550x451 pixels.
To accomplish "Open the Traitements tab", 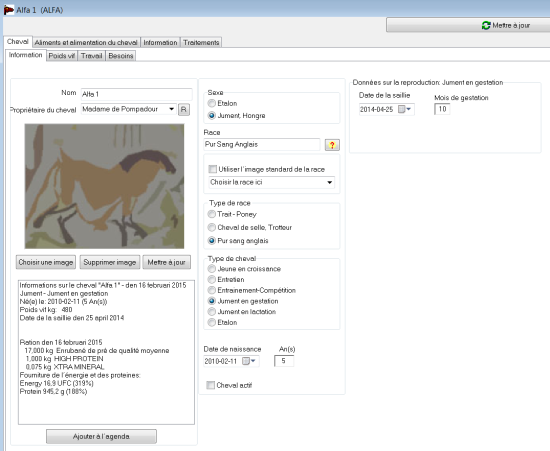I will [201, 42].
